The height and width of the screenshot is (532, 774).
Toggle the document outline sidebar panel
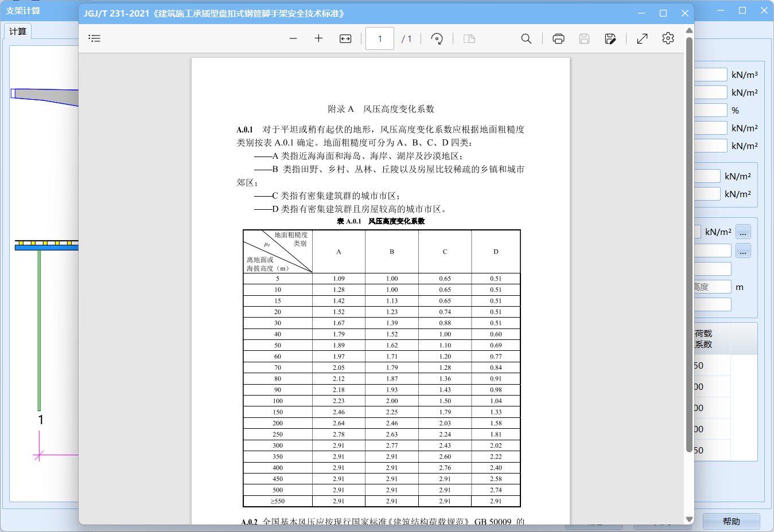coord(94,38)
